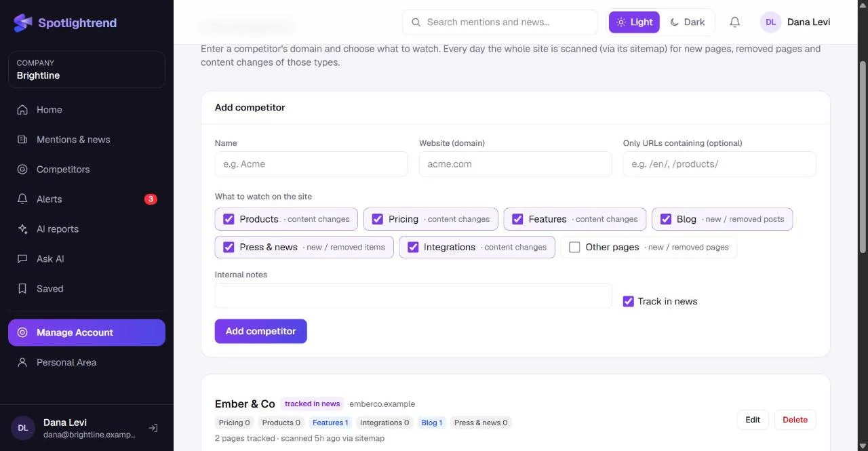
Task: Focus the competitor Name field
Action: [311, 164]
